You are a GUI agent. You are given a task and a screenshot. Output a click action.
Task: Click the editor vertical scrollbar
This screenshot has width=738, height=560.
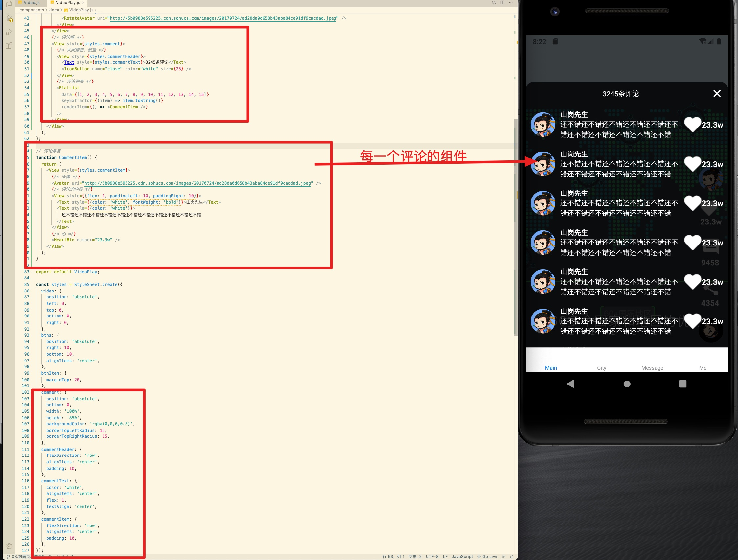click(516, 227)
